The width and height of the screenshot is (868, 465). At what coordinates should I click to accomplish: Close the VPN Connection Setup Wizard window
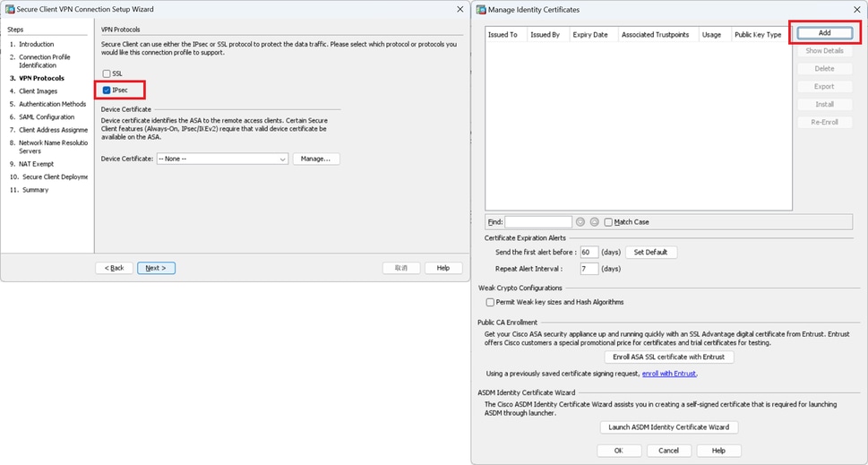tap(460, 9)
